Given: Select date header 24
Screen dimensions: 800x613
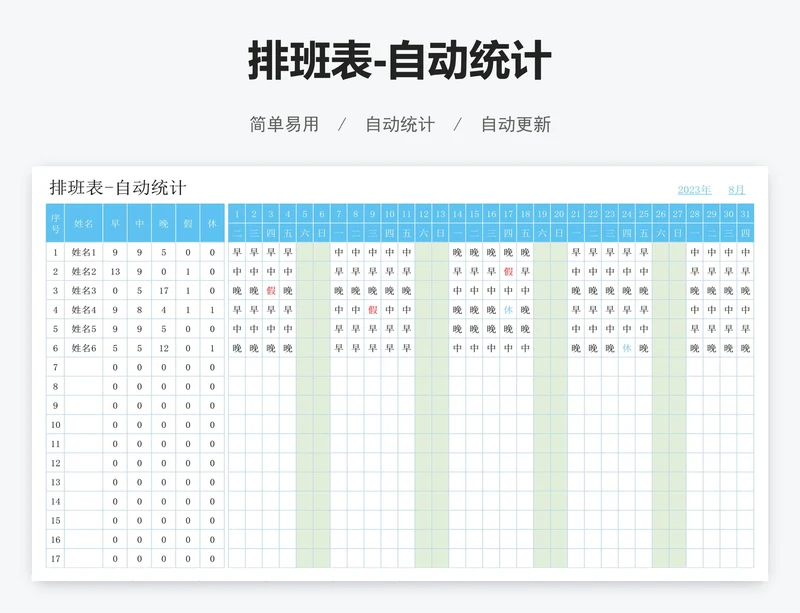Looking at the screenshot, I should (x=627, y=214).
